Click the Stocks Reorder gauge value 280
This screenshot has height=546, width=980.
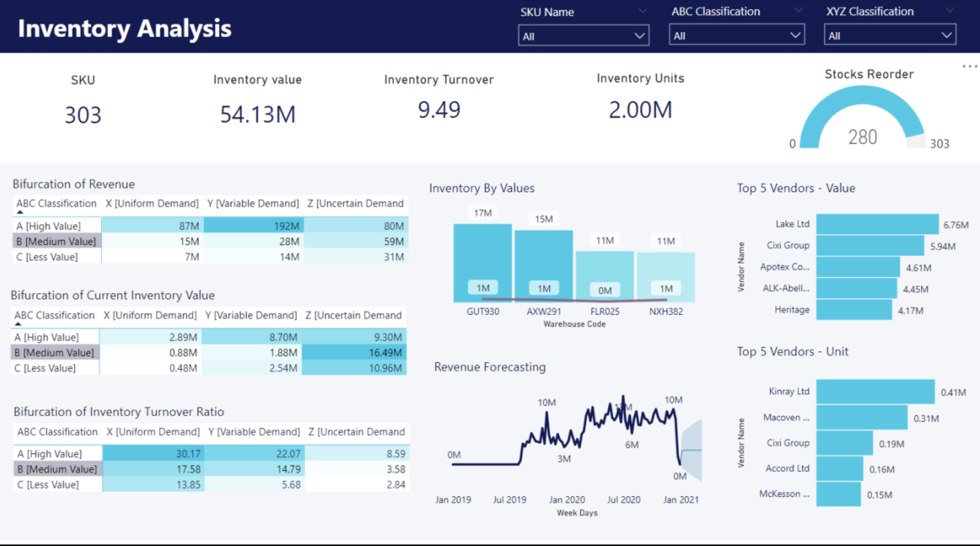point(862,137)
